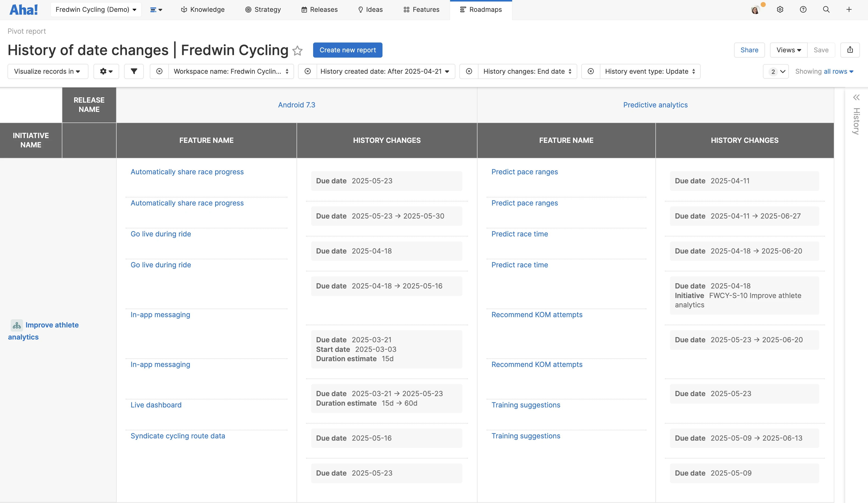Click the export share-arrow icon

coord(850,50)
